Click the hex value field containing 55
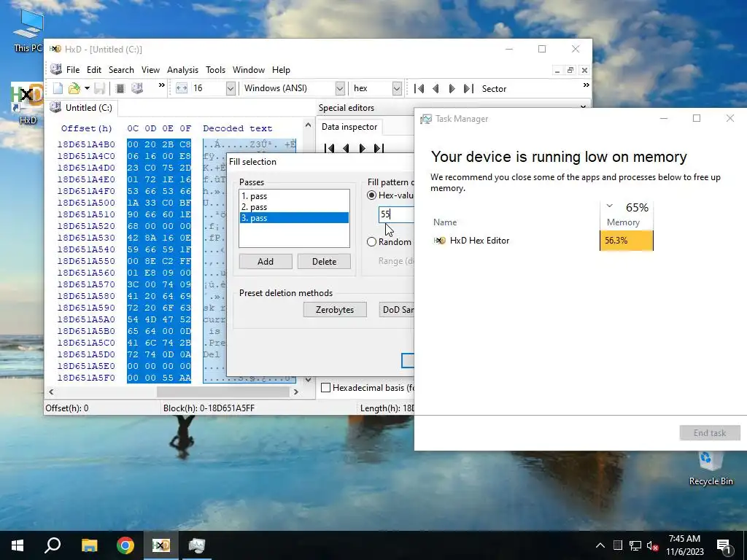This screenshot has width=747, height=560. click(x=396, y=214)
